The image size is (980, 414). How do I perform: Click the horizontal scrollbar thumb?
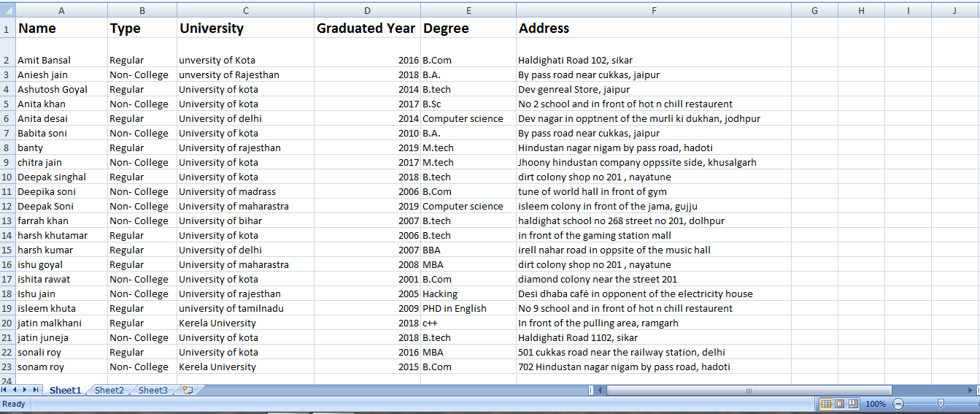click(x=748, y=391)
